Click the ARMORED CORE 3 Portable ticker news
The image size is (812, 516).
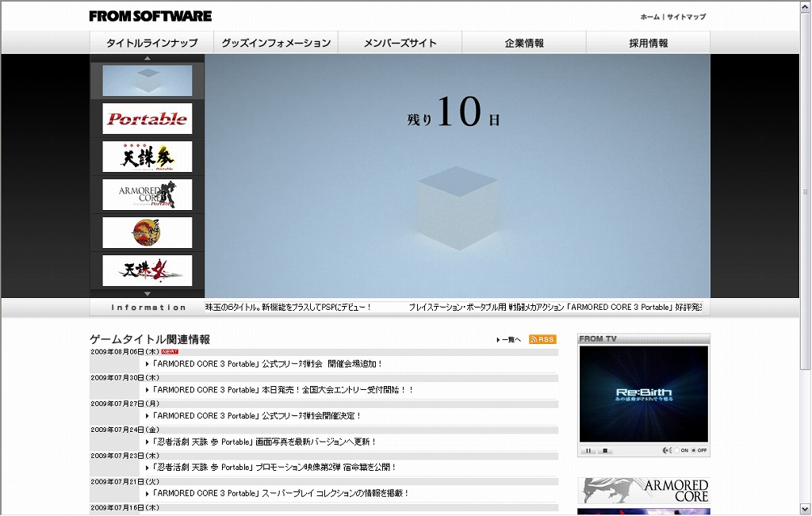[555, 308]
